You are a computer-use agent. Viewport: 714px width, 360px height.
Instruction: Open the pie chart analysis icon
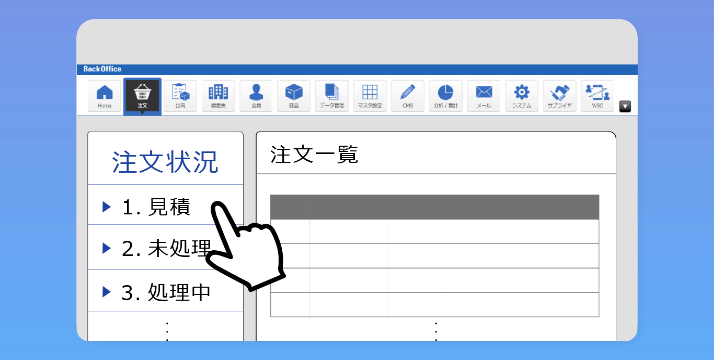[x=445, y=96]
